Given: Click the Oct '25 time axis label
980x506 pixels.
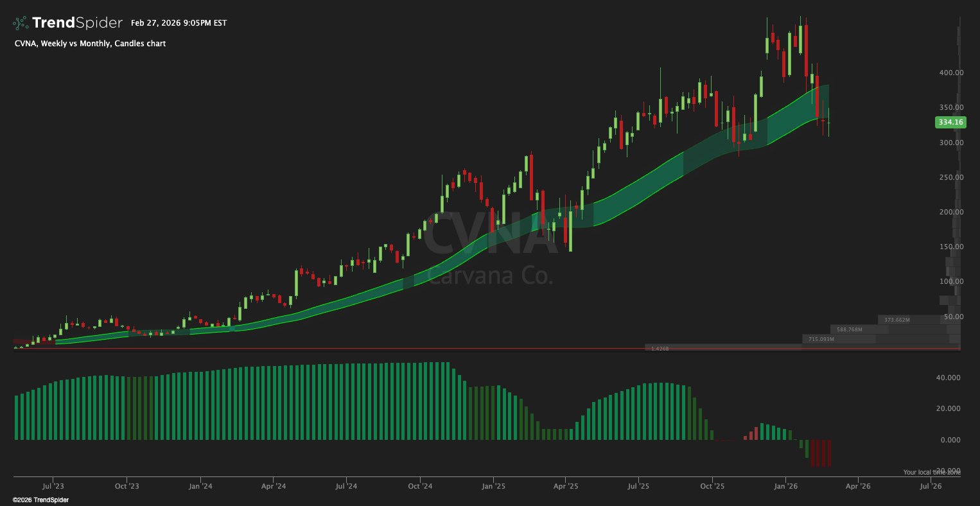Looking at the screenshot, I should pos(712,487).
